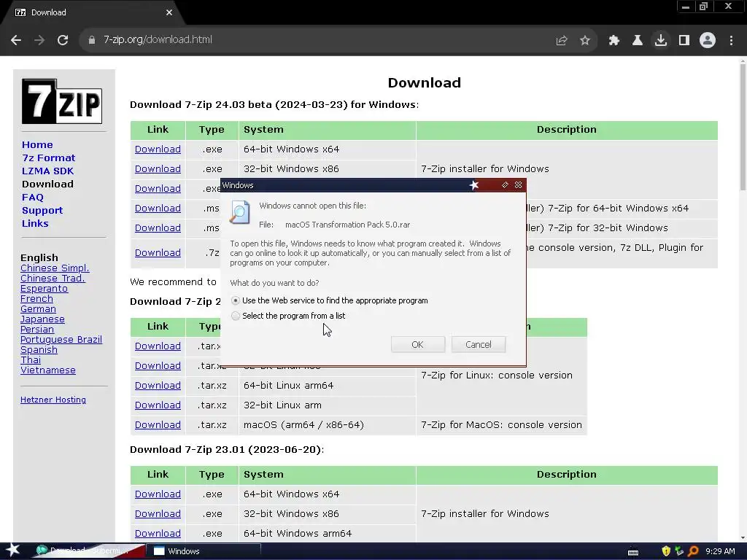The image size is (747, 560).
Task: Switch to the Windows taskbar button
Action: (x=204, y=551)
